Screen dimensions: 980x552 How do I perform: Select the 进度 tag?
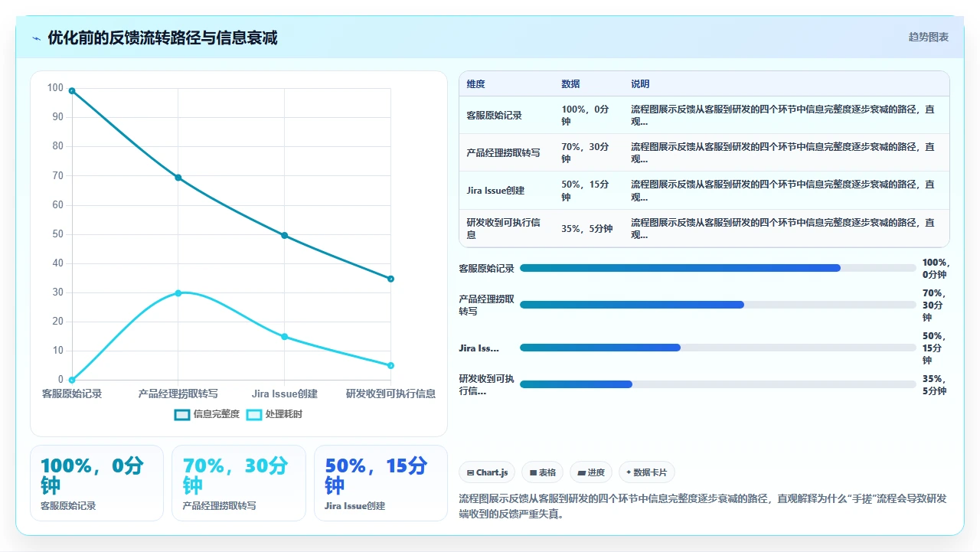591,472
